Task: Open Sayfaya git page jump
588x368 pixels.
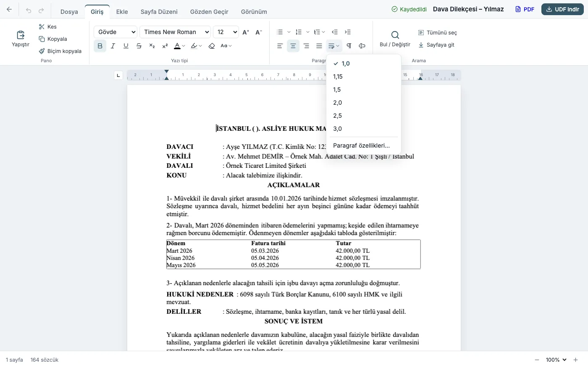Action: coord(436,45)
